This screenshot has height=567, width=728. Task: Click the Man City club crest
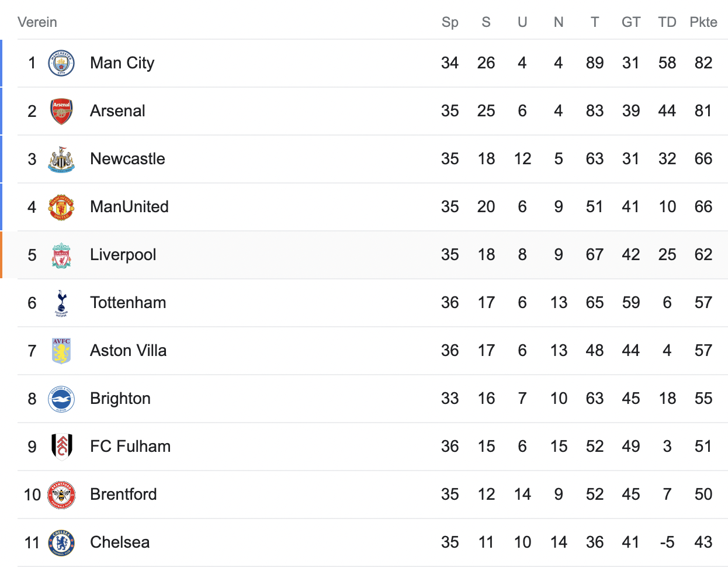click(61, 63)
